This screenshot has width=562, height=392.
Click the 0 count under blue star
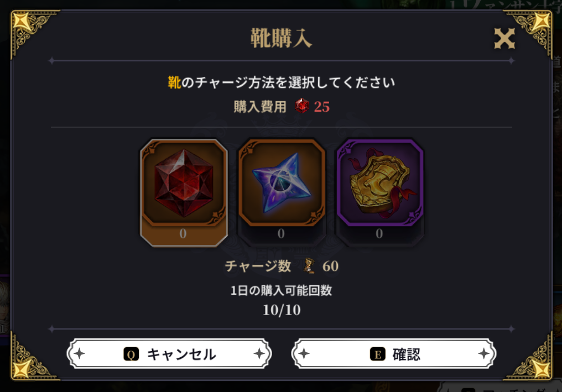(x=281, y=234)
